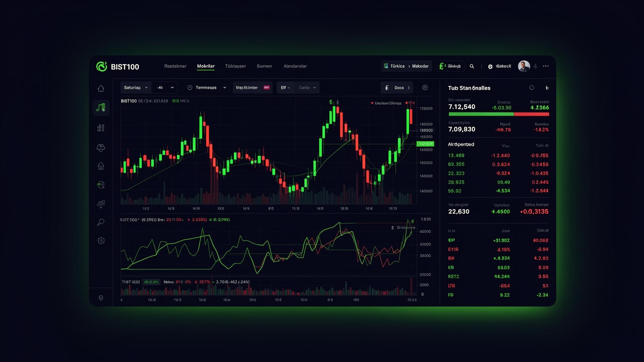Expand the -Alı dropdown

tap(165, 87)
